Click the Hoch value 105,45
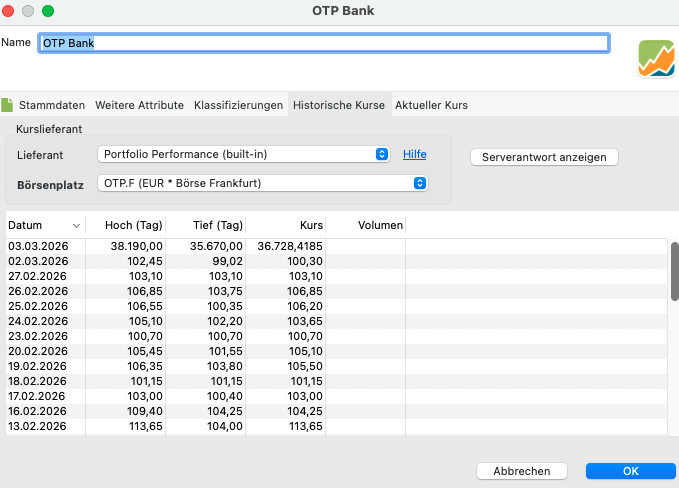Screen dimensions: 679x488 coord(145,351)
